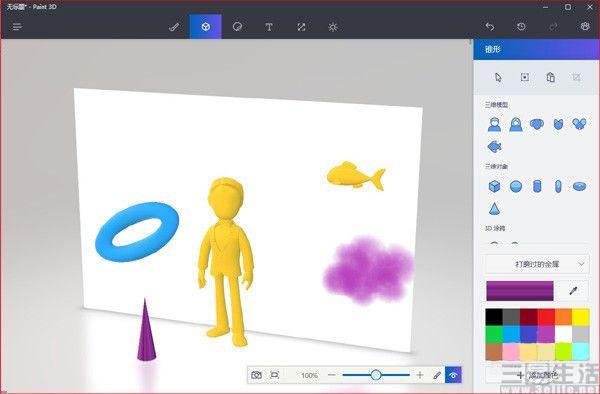Insert the fifth 3D model with wings

tap(579, 124)
